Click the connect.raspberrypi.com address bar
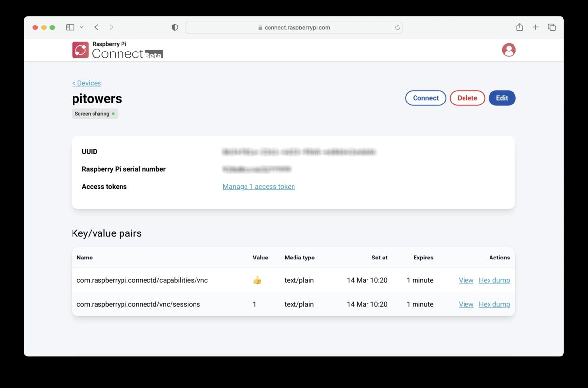This screenshot has width=588, height=388. click(294, 27)
